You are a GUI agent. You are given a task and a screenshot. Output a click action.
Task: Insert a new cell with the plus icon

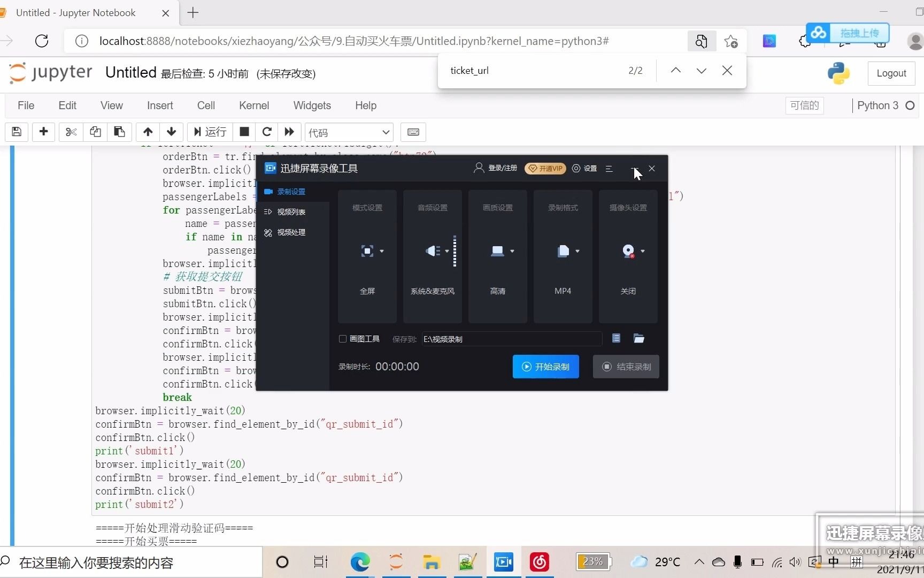44,132
